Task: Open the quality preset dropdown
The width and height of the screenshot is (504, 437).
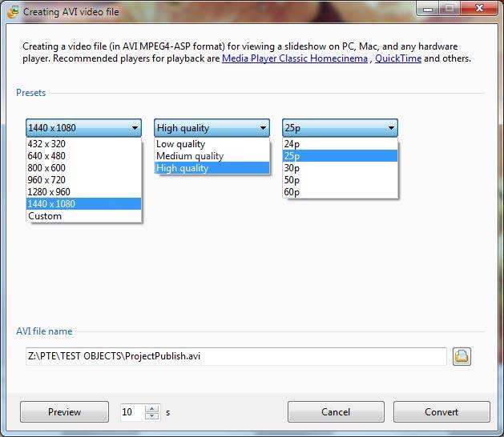Action: pos(212,128)
